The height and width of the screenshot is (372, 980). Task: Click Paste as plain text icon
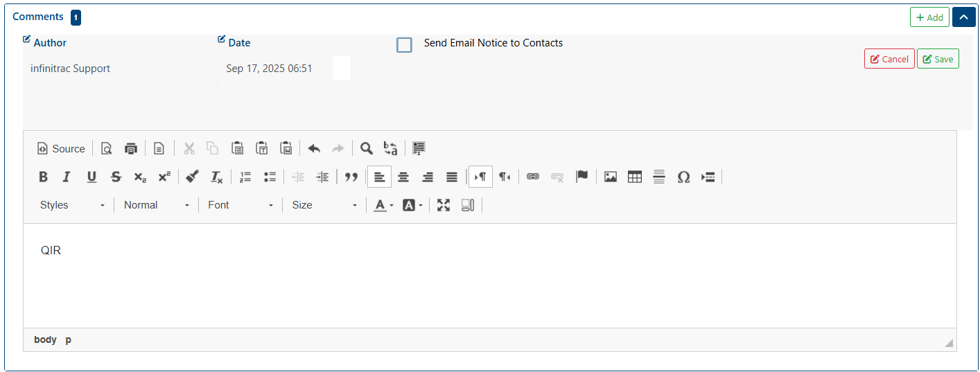262,148
